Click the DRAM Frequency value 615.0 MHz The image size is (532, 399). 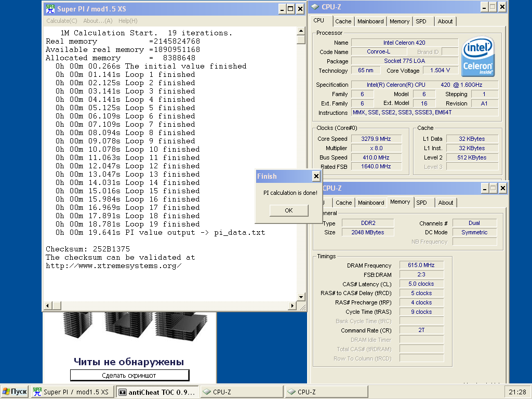tap(421, 265)
